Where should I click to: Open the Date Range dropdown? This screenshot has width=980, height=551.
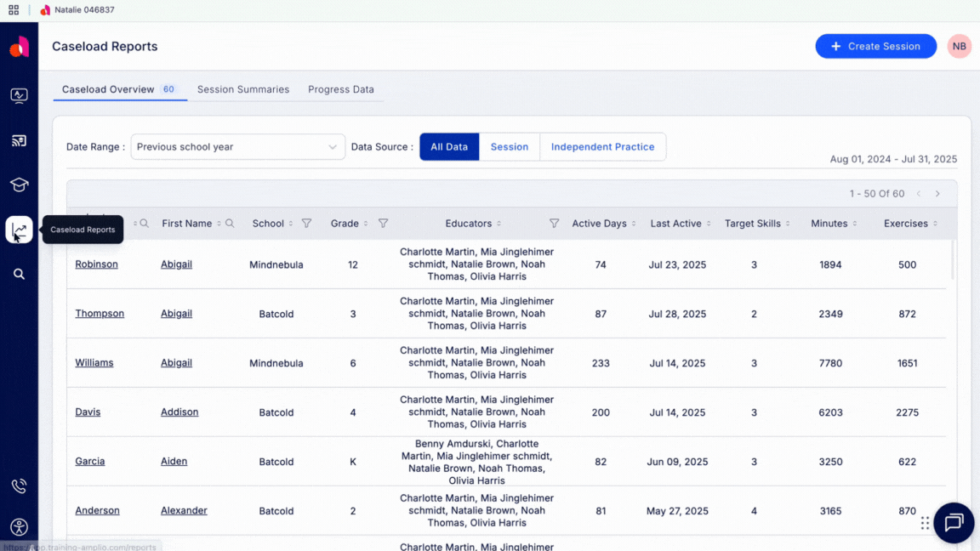click(237, 146)
